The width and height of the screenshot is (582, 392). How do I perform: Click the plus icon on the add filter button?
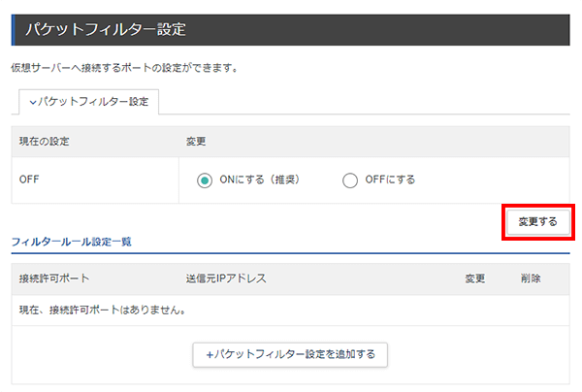click(x=210, y=355)
